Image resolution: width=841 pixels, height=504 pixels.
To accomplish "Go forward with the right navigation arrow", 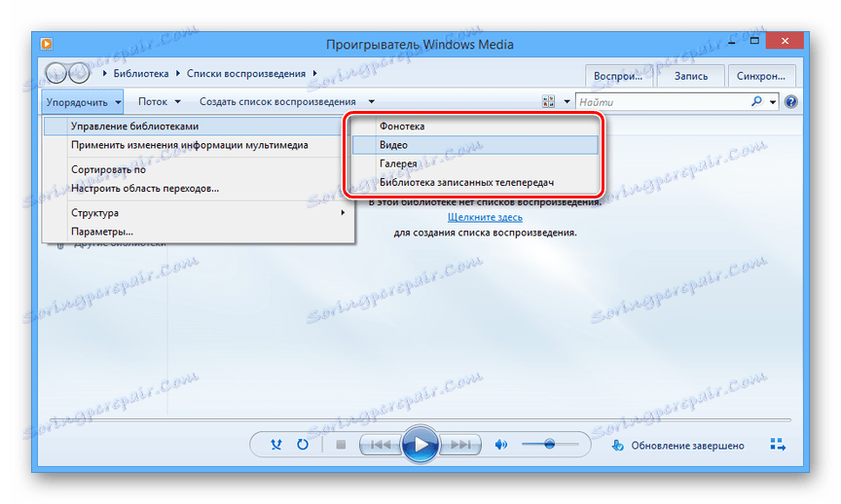I will coord(80,73).
